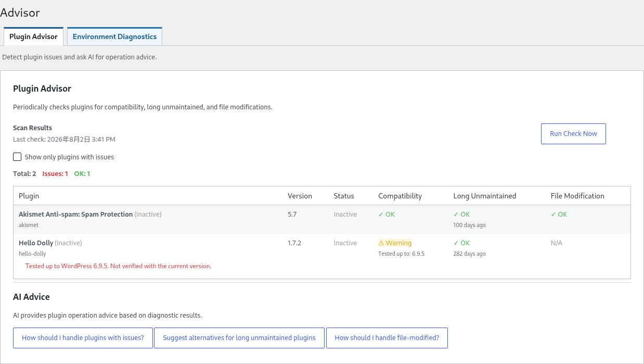Click the Inactive status for Hello Dolly row
The height and width of the screenshot is (364, 644).
pyautogui.click(x=345, y=243)
